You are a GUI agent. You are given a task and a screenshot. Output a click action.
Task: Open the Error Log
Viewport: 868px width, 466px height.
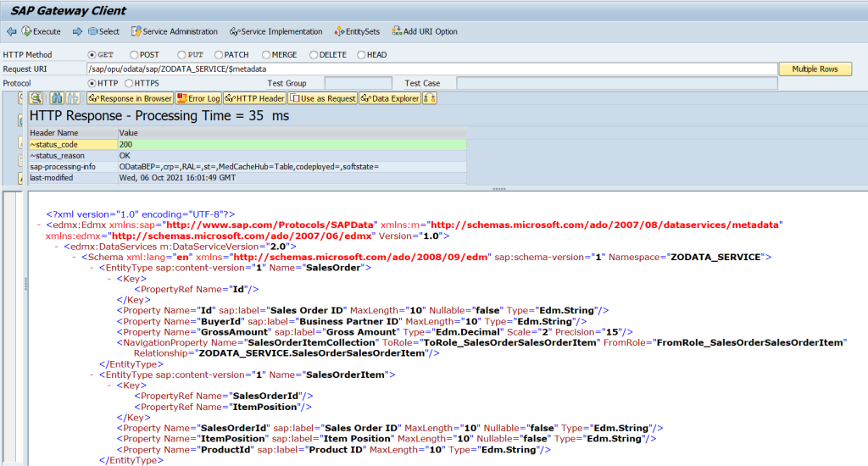point(198,98)
